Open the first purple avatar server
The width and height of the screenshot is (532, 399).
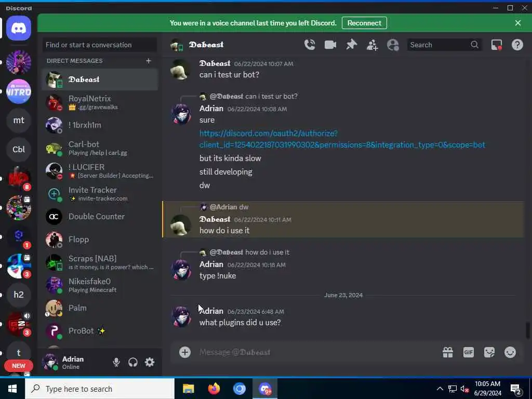[19, 62]
